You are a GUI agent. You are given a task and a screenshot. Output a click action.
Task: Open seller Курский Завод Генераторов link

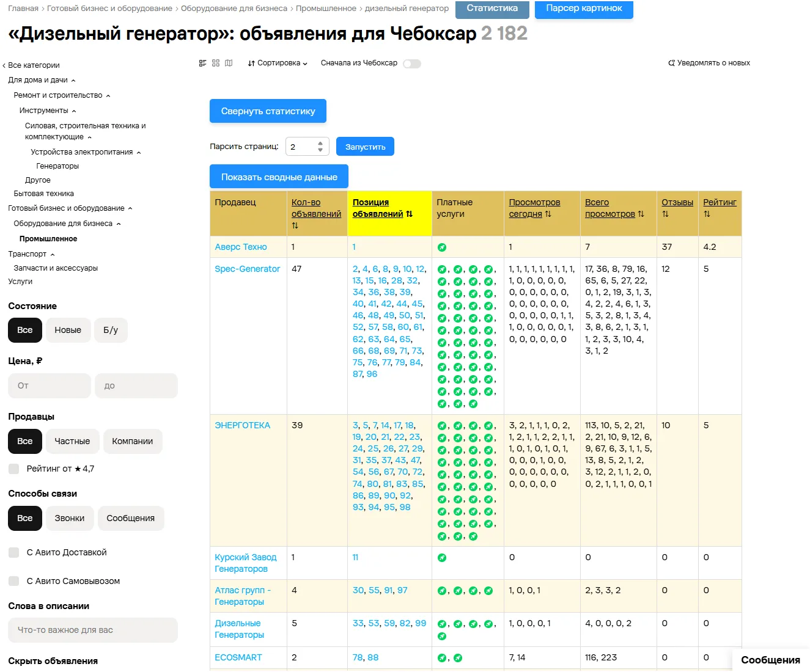click(x=245, y=563)
